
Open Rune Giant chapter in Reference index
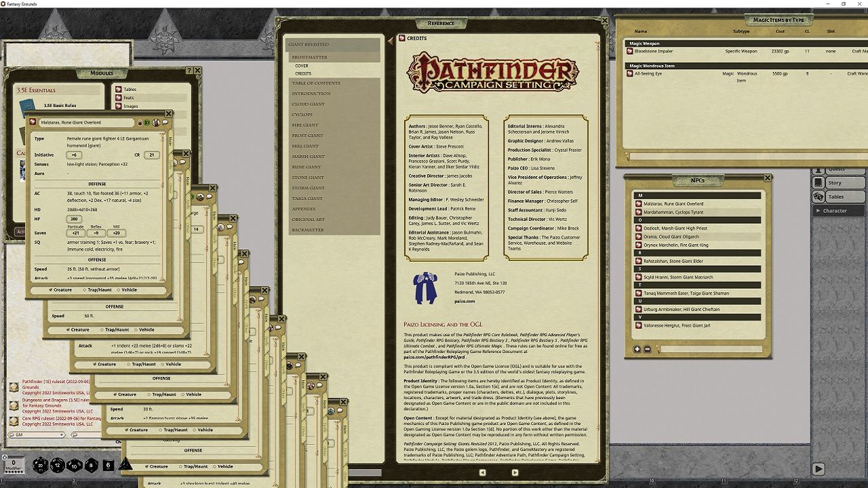pyautogui.click(x=307, y=167)
